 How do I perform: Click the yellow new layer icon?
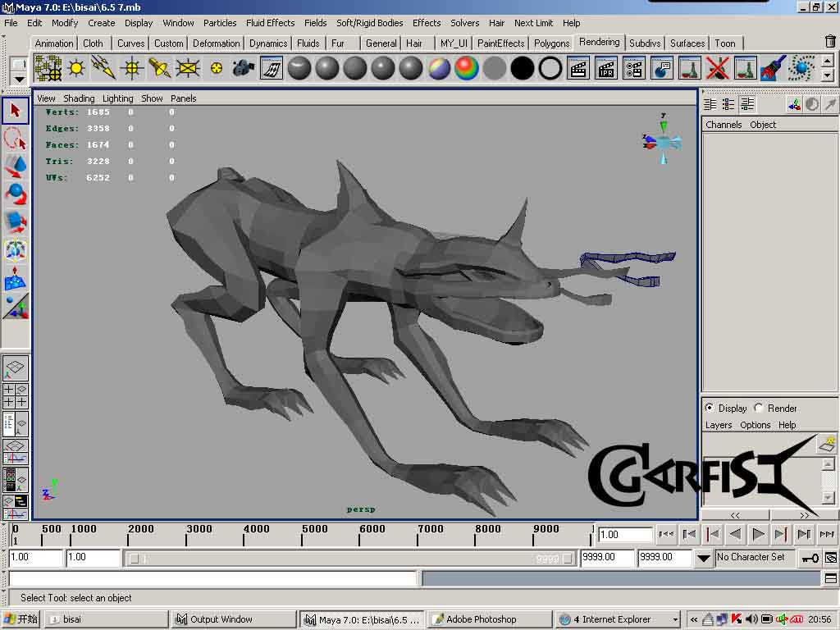tap(827, 444)
